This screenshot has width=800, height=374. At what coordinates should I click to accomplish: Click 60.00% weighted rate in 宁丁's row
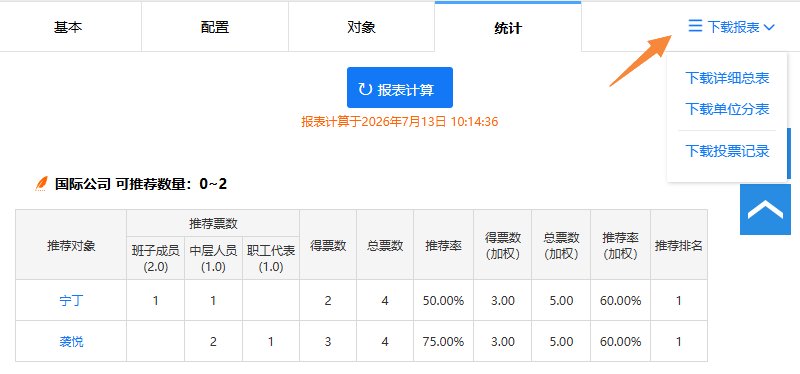click(x=620, y=301)
